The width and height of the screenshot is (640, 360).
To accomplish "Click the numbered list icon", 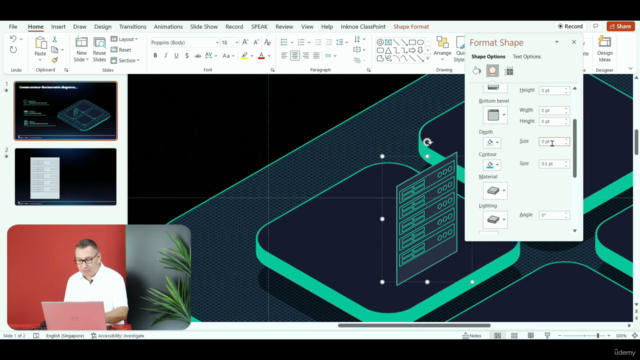I will tap(301, 42).
